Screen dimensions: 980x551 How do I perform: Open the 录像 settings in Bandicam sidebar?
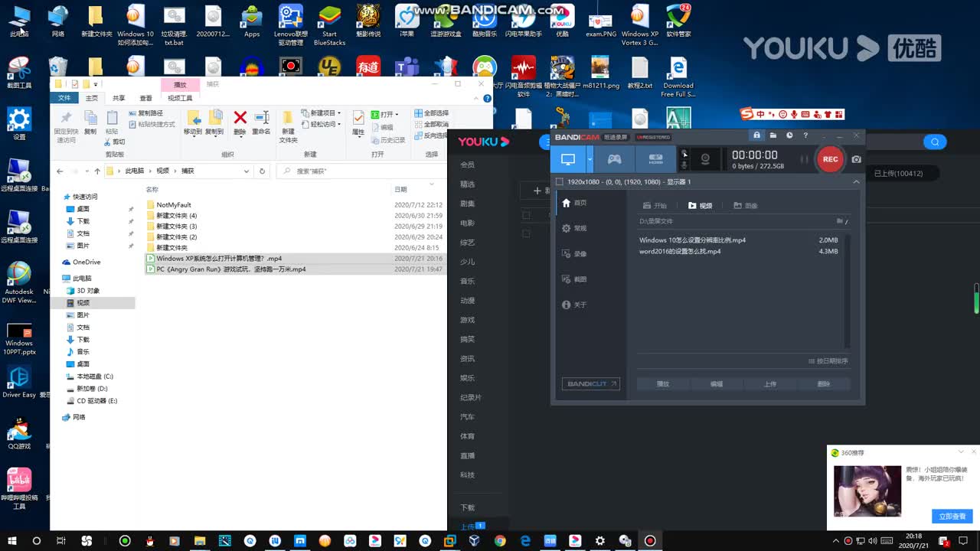pyautogui.click(x=575, y=254)
